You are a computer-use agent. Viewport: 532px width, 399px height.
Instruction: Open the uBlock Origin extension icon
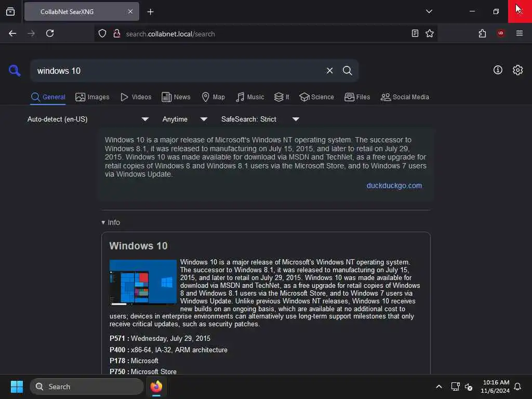[500, 33]
